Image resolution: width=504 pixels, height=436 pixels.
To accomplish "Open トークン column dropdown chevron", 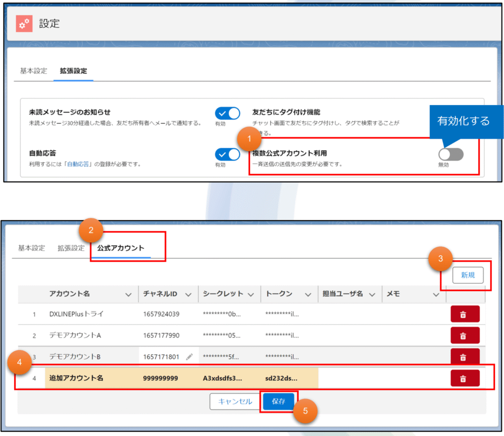I will pos(308,294).
